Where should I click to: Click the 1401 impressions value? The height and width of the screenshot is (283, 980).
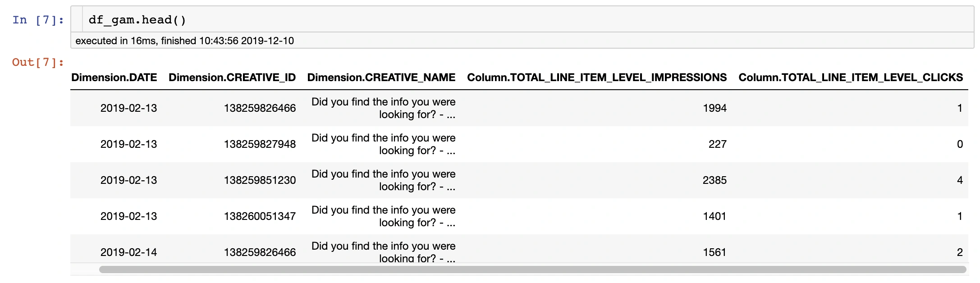pos(714,216)
